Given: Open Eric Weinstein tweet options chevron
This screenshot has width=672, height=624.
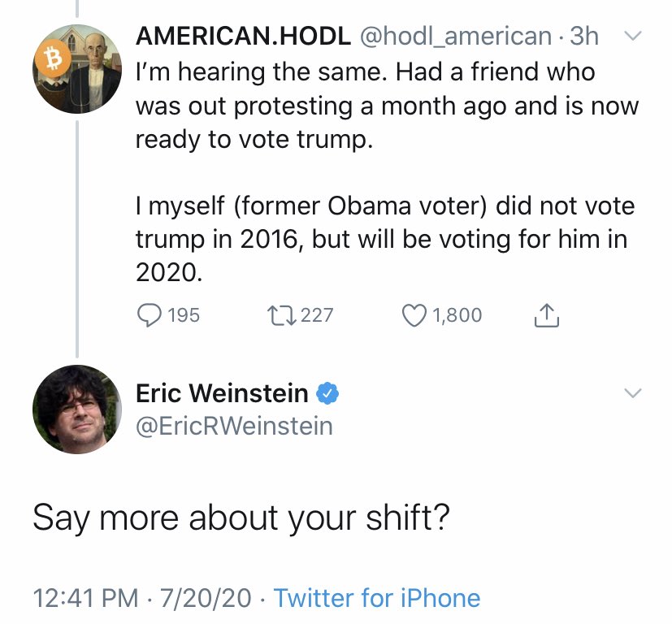Looking at the screenshot, I should 631,393.
